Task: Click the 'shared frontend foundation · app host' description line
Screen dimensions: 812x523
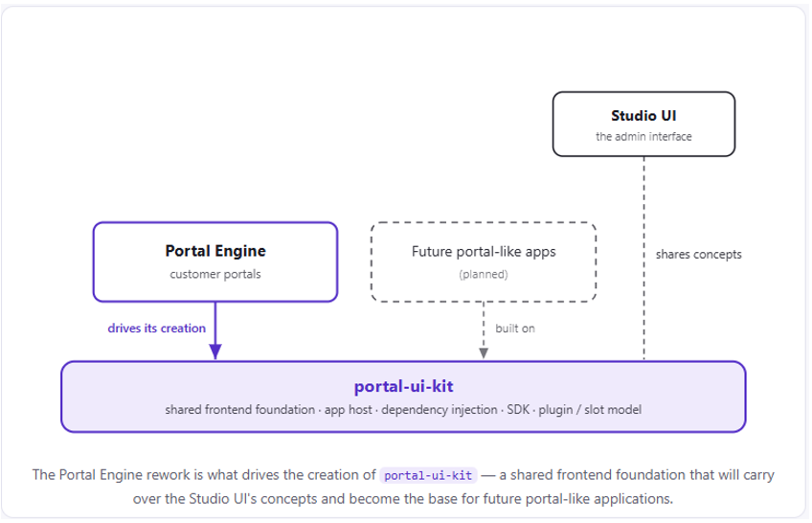Action: click(403, 410)
